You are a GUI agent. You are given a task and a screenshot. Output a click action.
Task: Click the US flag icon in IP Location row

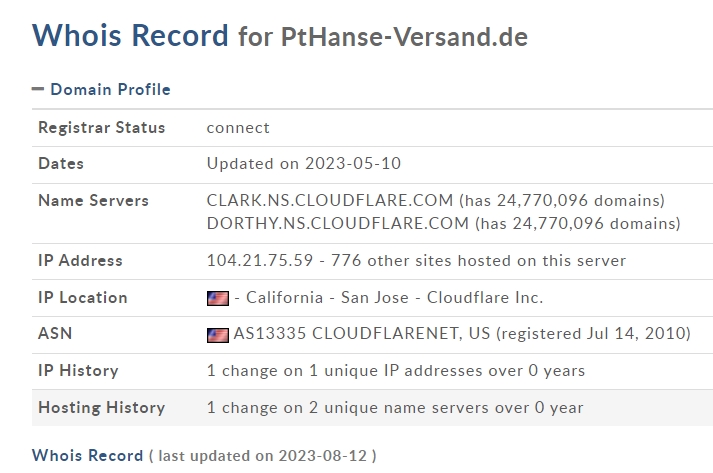click(x=218, y=298)
